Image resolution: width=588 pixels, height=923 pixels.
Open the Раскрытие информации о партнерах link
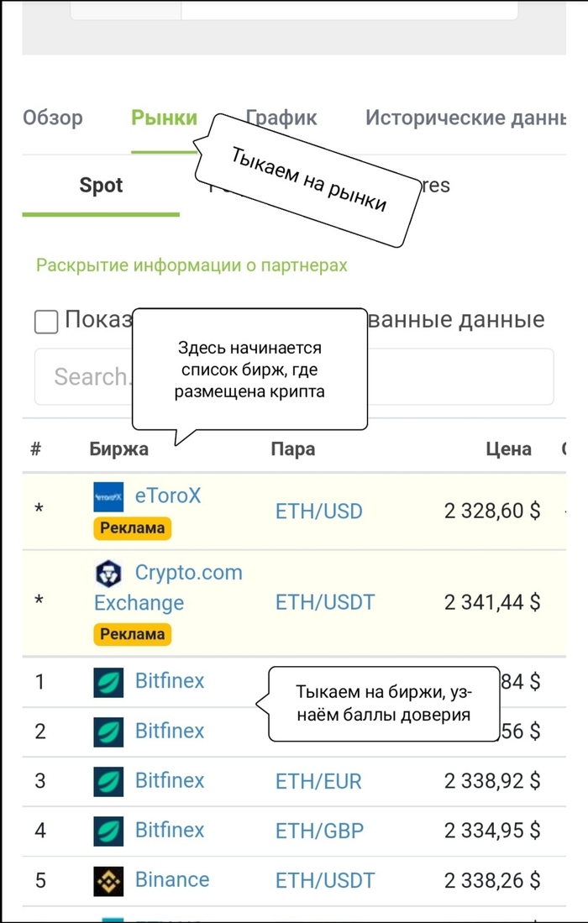192,265
